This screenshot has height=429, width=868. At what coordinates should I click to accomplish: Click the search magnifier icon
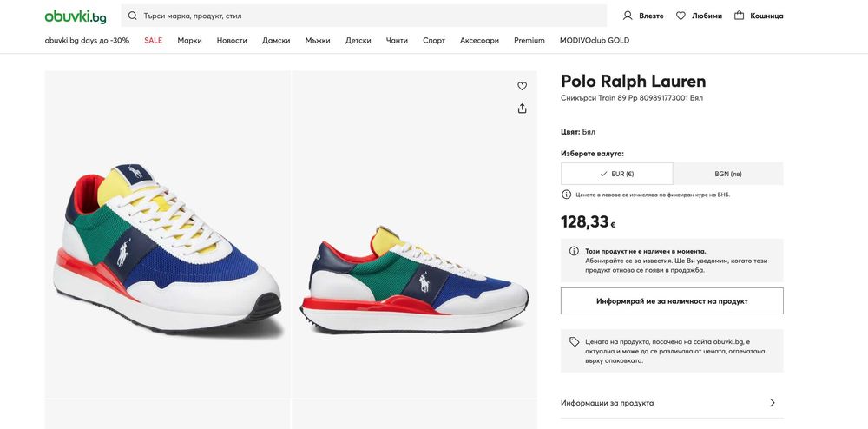point(132,16)
